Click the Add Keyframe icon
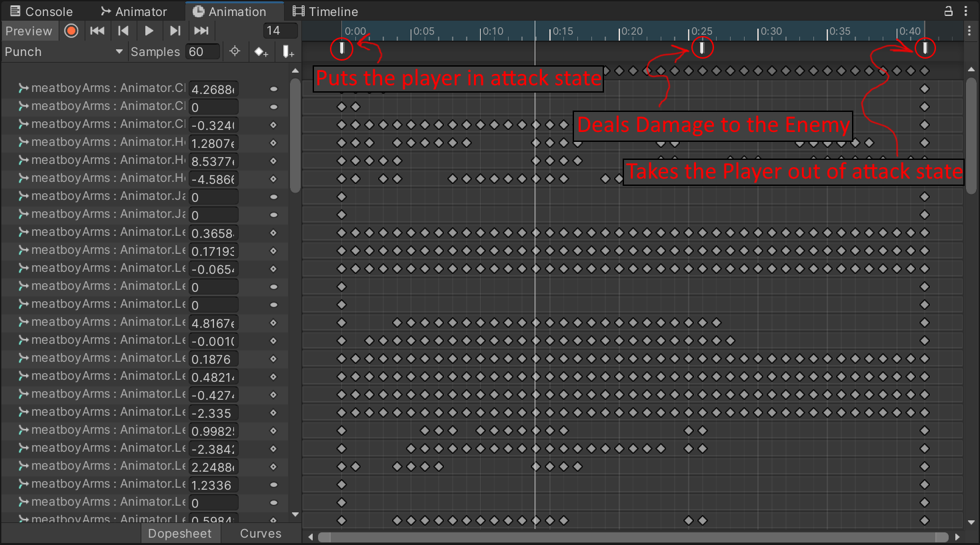 pos(261,52)
